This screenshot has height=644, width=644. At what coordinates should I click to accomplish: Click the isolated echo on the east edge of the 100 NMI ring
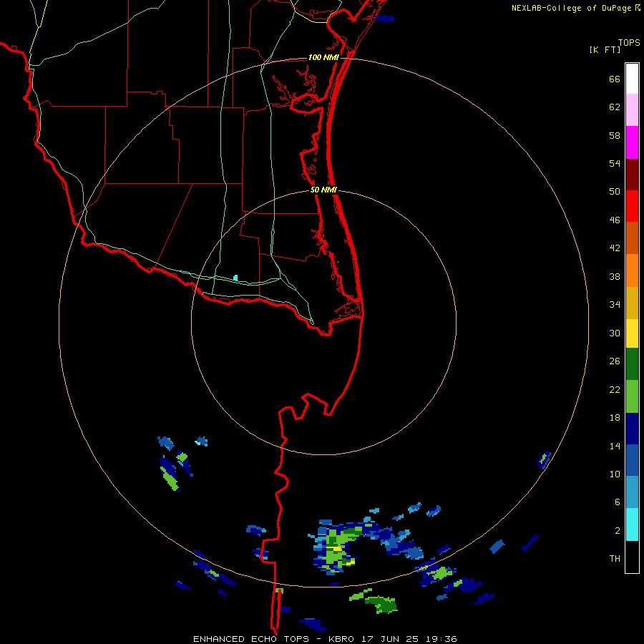pyautogui.click(x=544, y=459)
